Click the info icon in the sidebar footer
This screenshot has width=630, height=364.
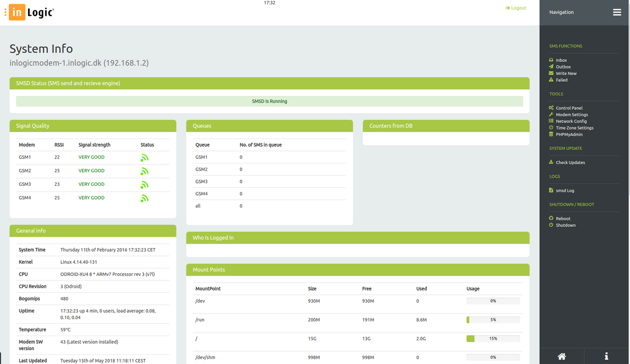pyautogui.click(x=606, y=356)
